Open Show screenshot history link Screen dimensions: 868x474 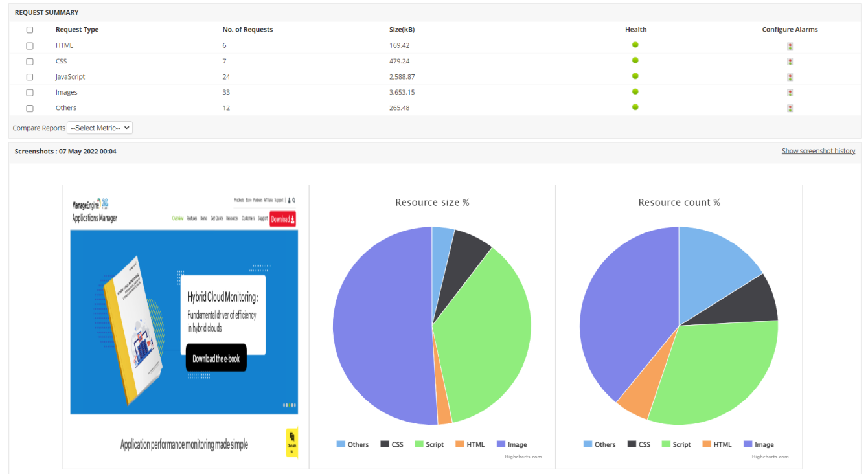point(818,151)
